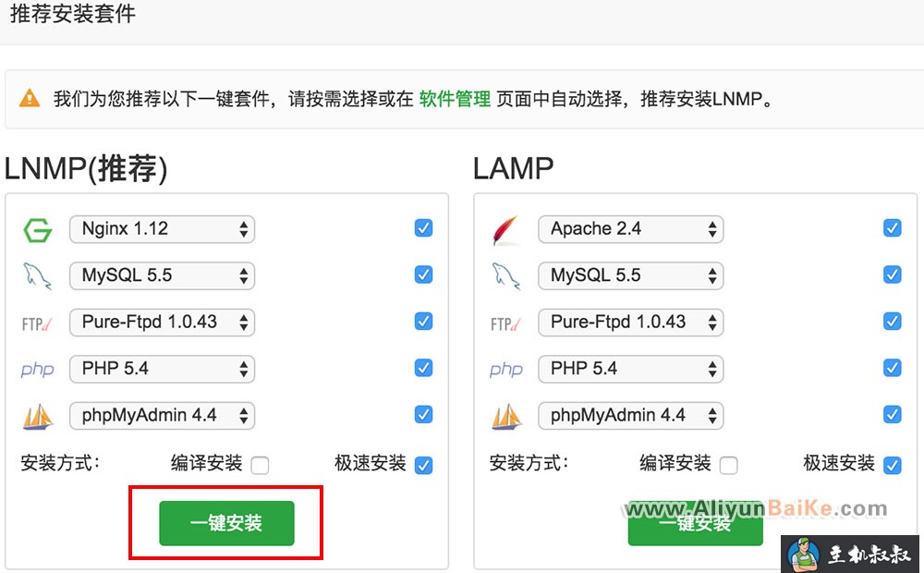Toggle 极速安装 checkbox in LAMP panel
The image size is (924, 573).
[893, 465]
